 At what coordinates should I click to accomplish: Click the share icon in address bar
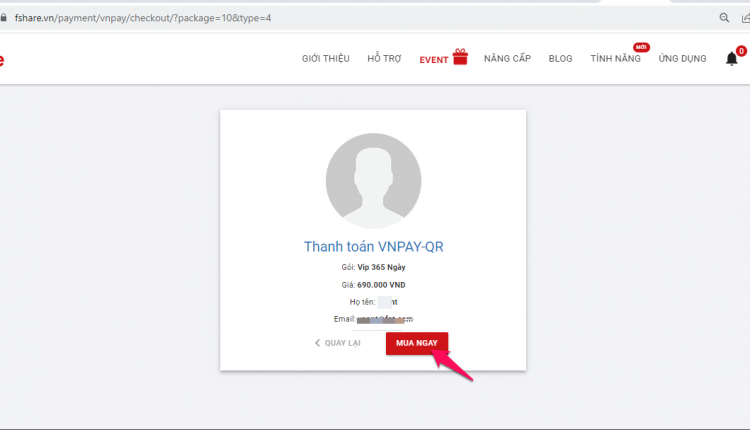746,18
